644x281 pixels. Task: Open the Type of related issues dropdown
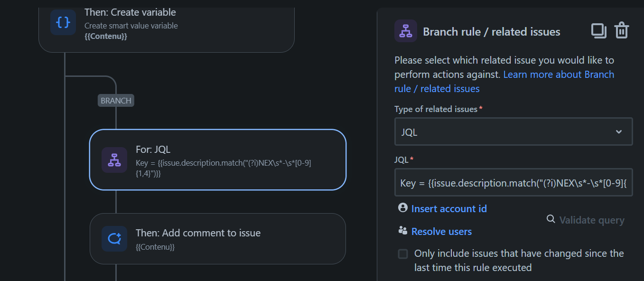coord(513,131)
